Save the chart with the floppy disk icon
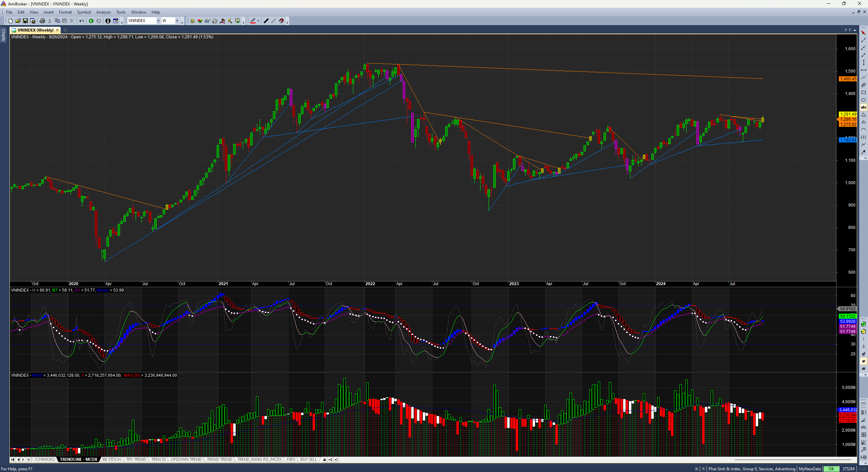Viewport: 868px width, 472px height. click(x=25, y=21)
